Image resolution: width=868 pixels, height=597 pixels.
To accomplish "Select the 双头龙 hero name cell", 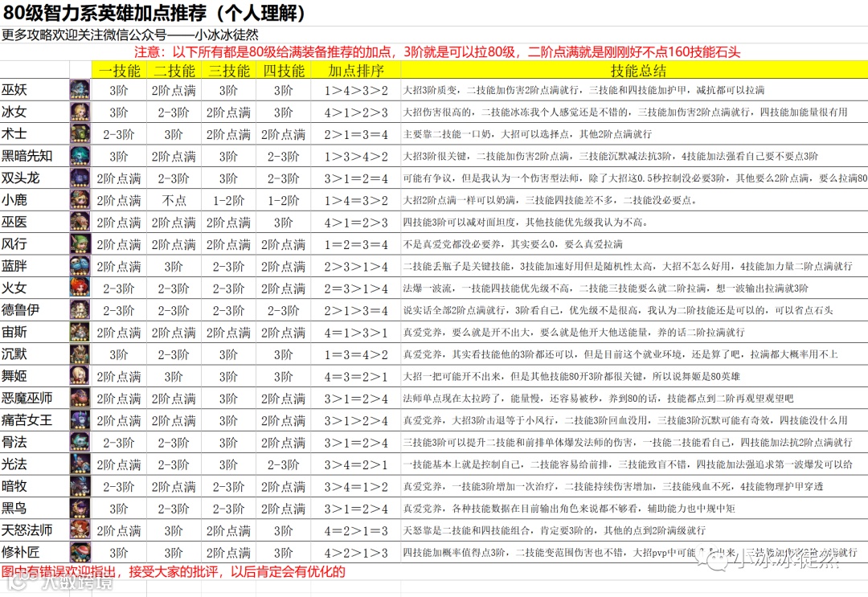I will pos(35,178).
